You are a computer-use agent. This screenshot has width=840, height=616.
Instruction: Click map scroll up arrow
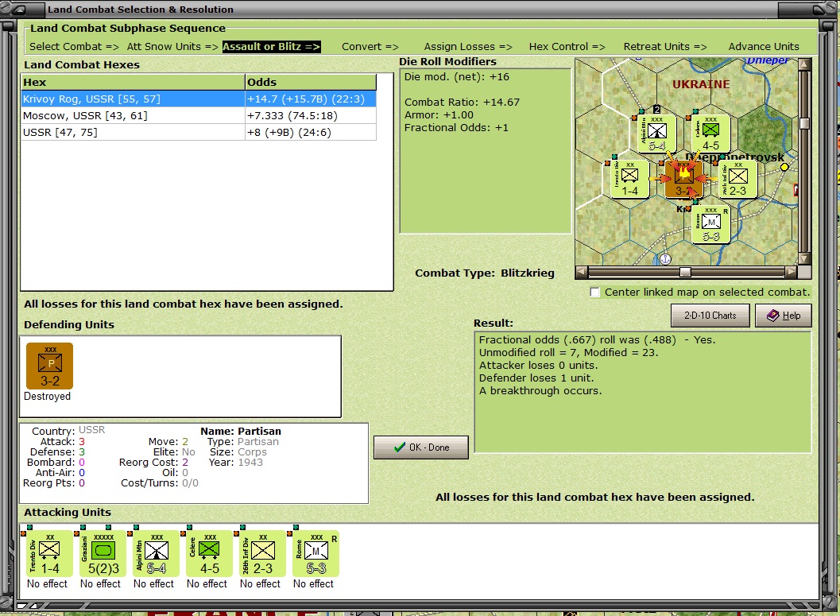click(804, 64)
